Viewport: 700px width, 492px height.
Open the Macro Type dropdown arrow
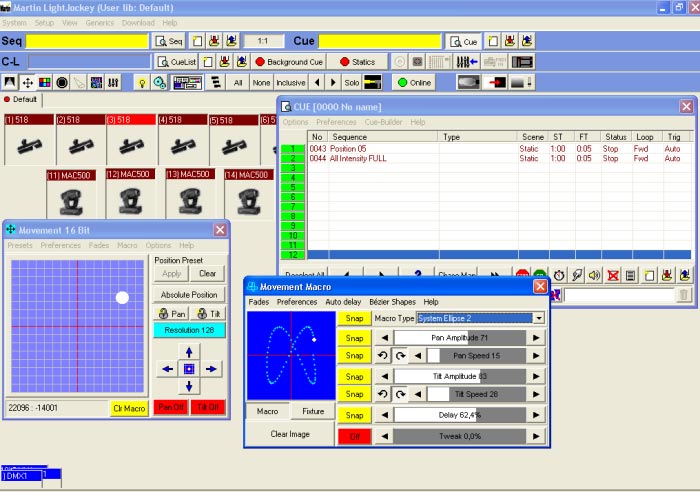point(539,318)
